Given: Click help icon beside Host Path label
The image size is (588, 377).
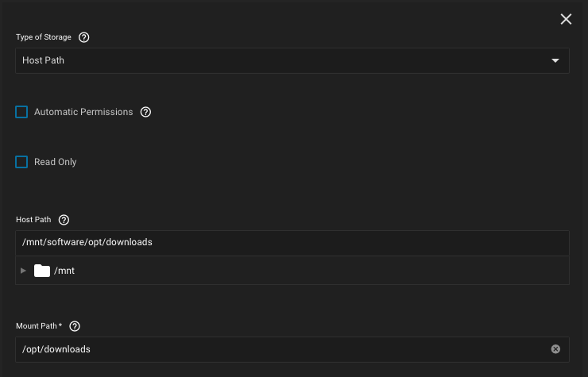Looking at the screenshot, I should pyautogui.click(x=64, y=220).
